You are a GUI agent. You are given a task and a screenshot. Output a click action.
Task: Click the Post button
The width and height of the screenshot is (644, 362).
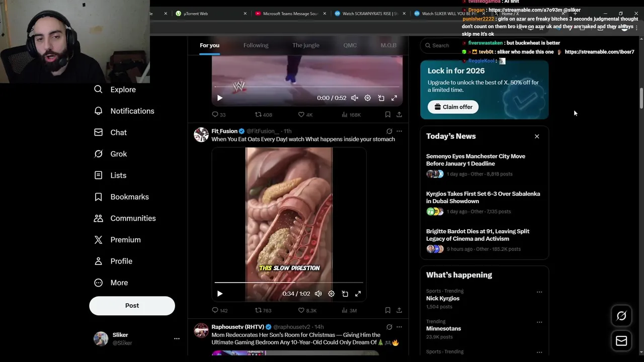[132, 306]
